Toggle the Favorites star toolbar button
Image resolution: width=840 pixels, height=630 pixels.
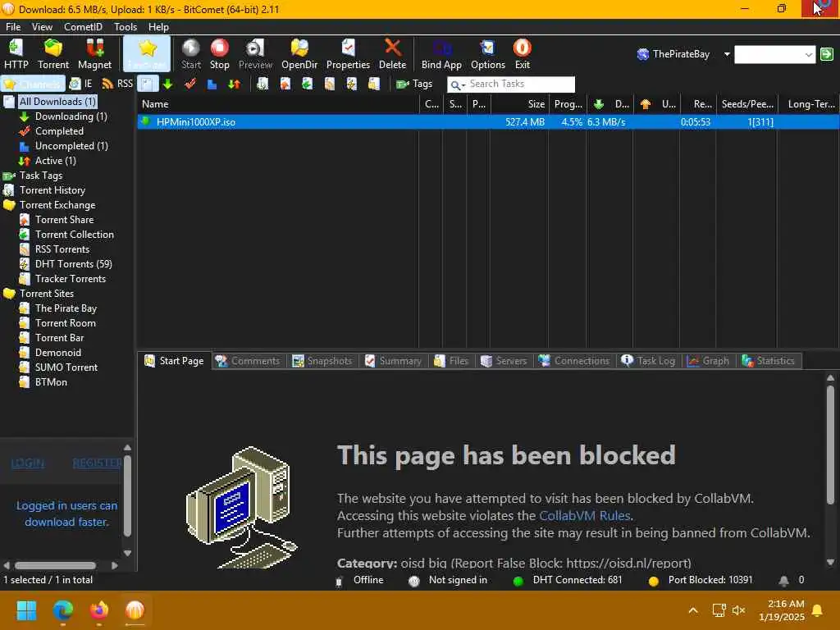147,53
